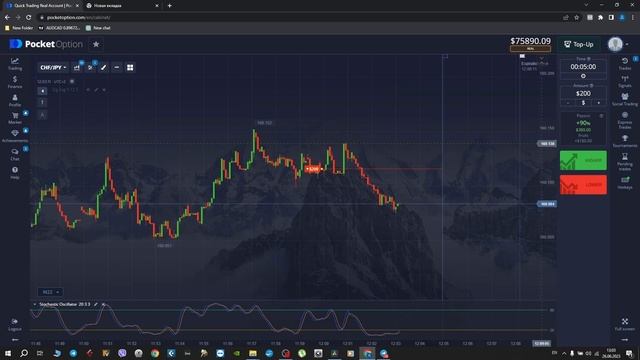Switch to the second browser tab

[x=121, y=6]
